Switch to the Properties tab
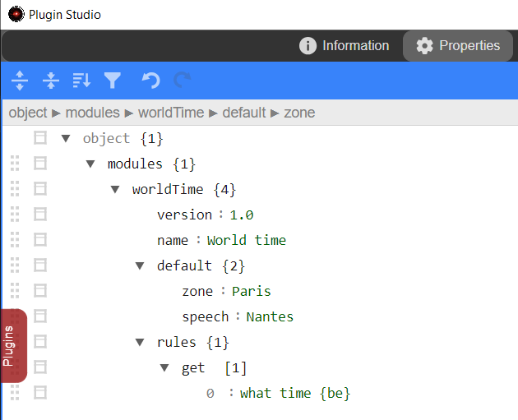The image size is (518, 420). [458, 45]
